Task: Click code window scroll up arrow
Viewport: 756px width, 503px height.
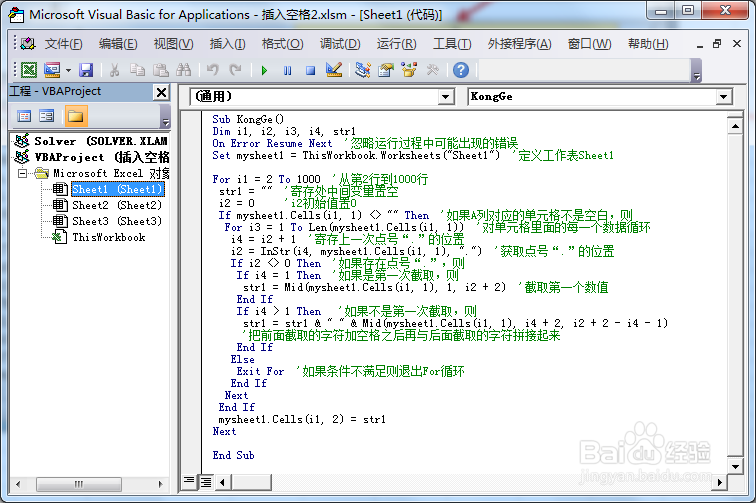Action: point(735,126)
